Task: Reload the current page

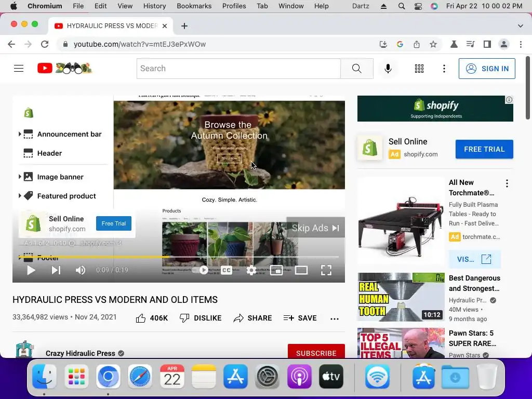Action: (x=45, y=44)
